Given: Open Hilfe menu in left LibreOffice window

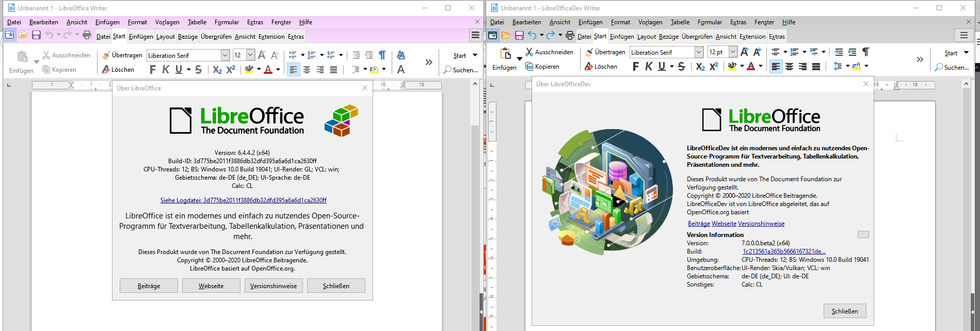Looking at the screenshot, I should pos(306,22).
